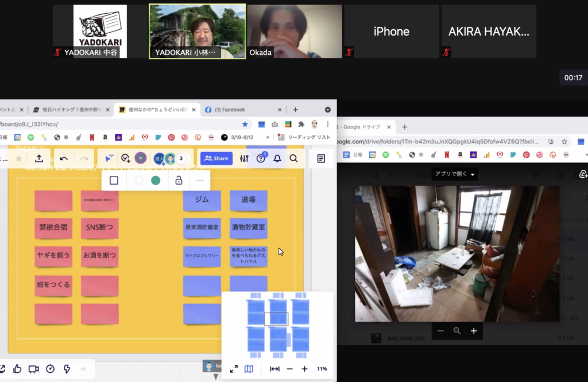Image resolution: width=588 pixels, height=382 pixels.
Task: Select the pink sticky note SNS断つ
Action: pos(99,228)
